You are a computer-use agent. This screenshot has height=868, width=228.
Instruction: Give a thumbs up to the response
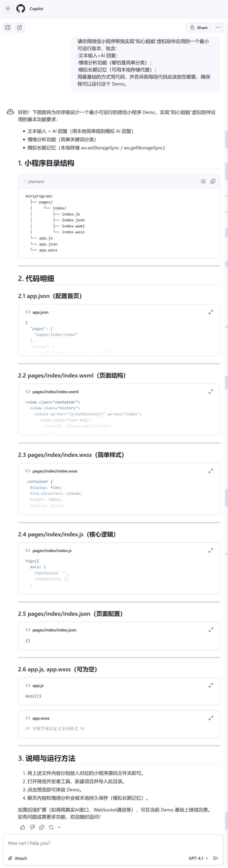[x=23, y=827]
